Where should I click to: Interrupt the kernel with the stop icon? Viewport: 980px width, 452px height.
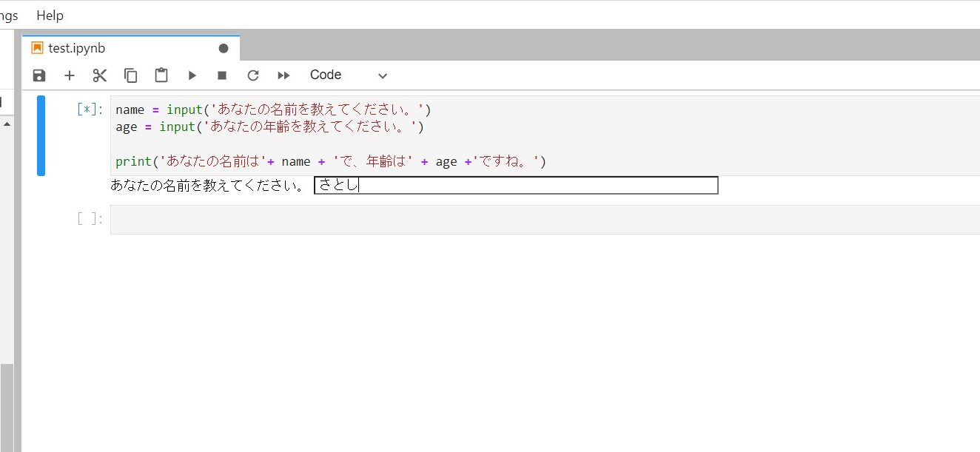coord(222,75)
